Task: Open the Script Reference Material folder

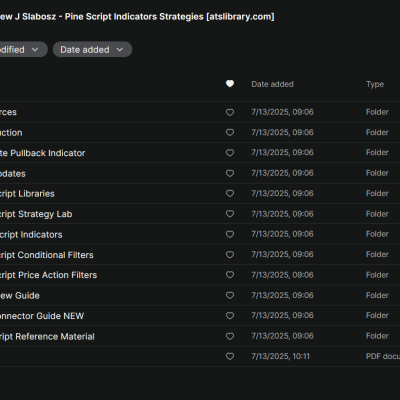Action: pos(47,337)
